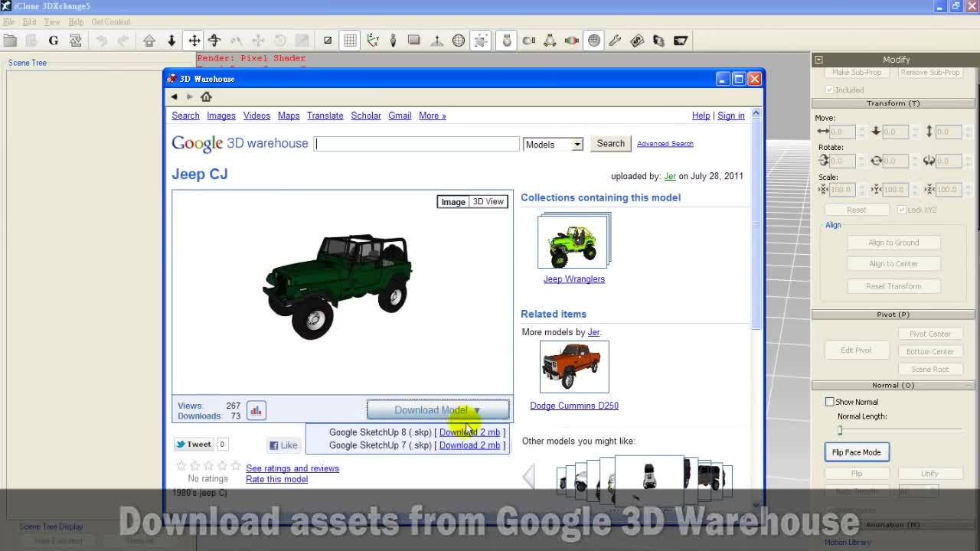
Task: Open the Images link in Google bar
Action: click(221, 116)
